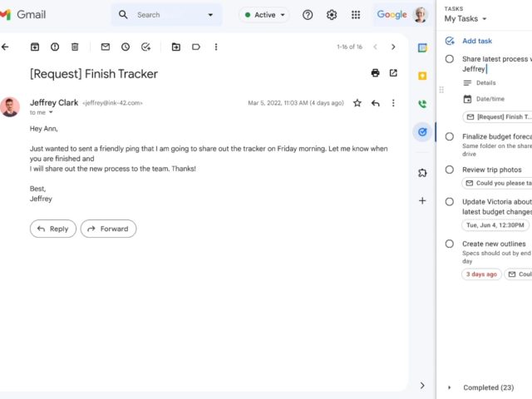The height and width of the screenshot is (399, 532).
Task: Print the email conversation
Action: pyautogui.click(x=375, y=73)
